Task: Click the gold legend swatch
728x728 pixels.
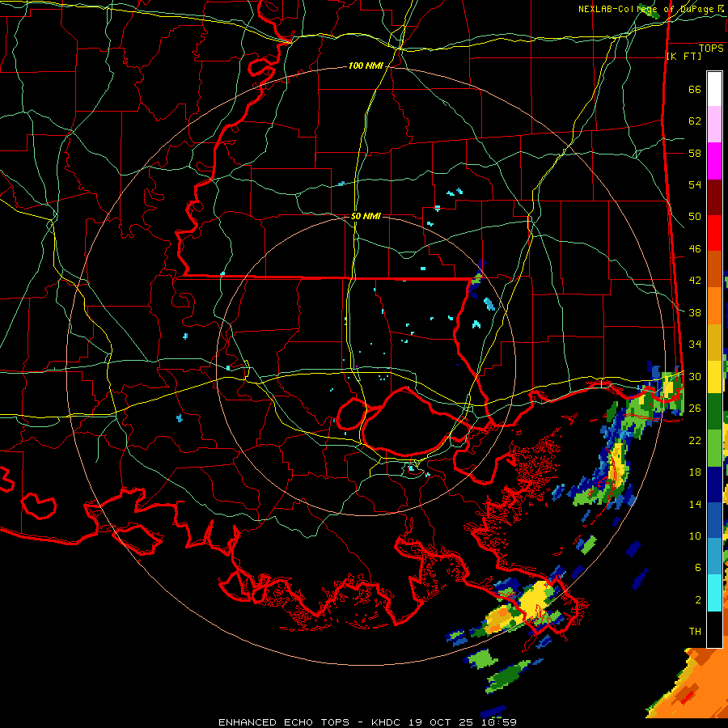Action: [714, 341]
